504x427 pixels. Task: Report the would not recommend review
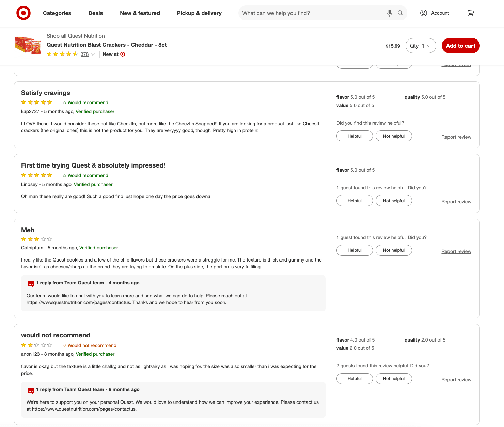click(x=456, y=380)
